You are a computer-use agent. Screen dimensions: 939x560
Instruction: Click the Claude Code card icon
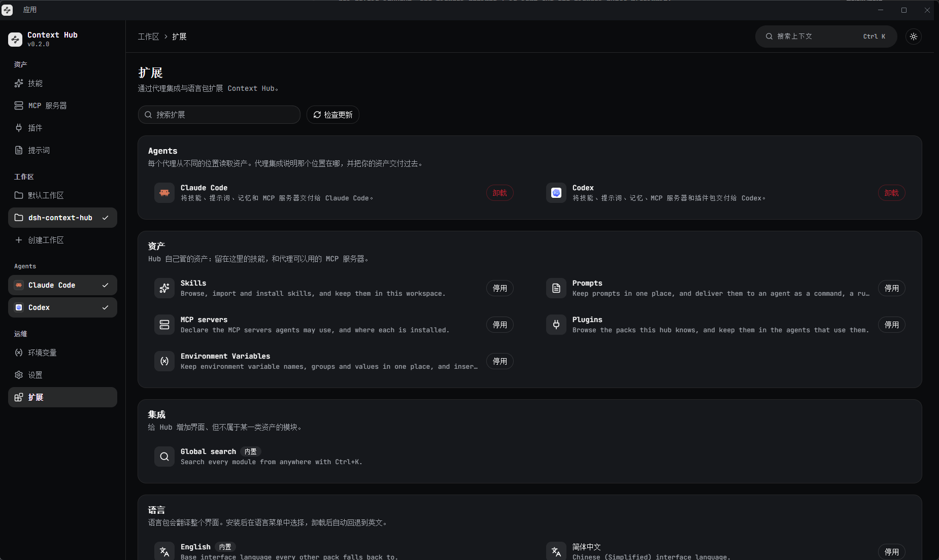[164, 193]
